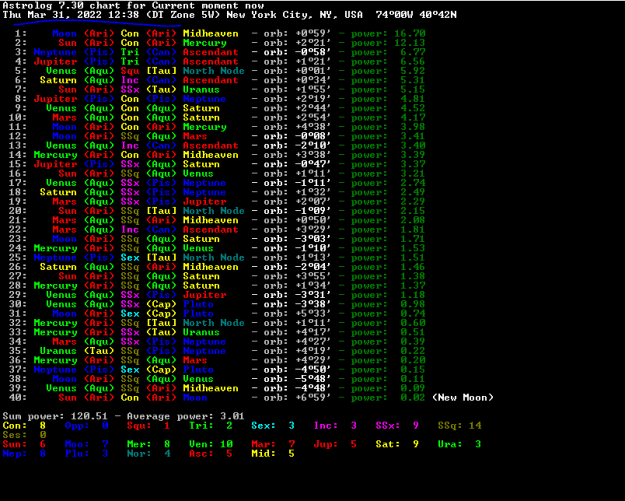Click the 'Astrolog 7.30 chart for Current moment now' title
625x501 pixels.
133,6
